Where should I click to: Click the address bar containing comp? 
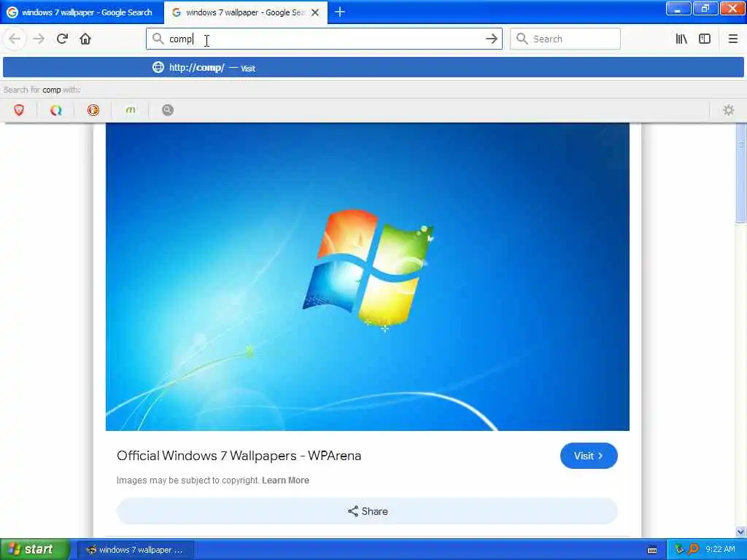pyautogui.click(x=324, y=39)
